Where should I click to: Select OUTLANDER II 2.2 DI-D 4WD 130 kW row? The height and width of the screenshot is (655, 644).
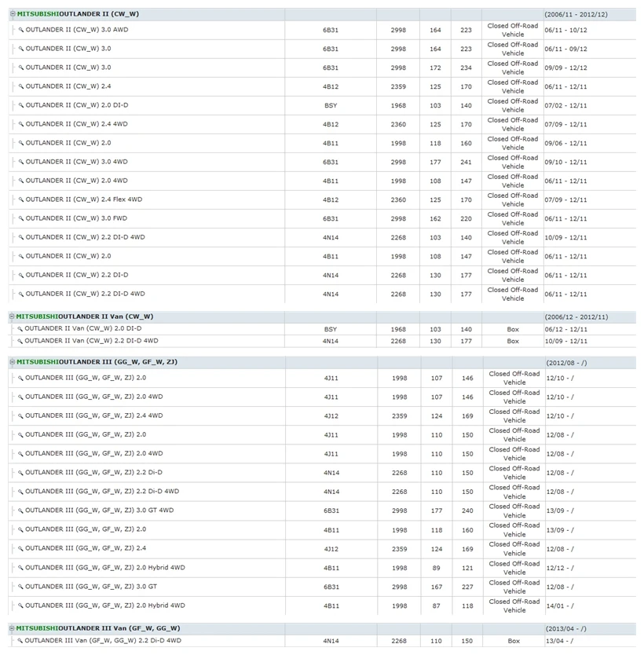[x=321, y=294]
